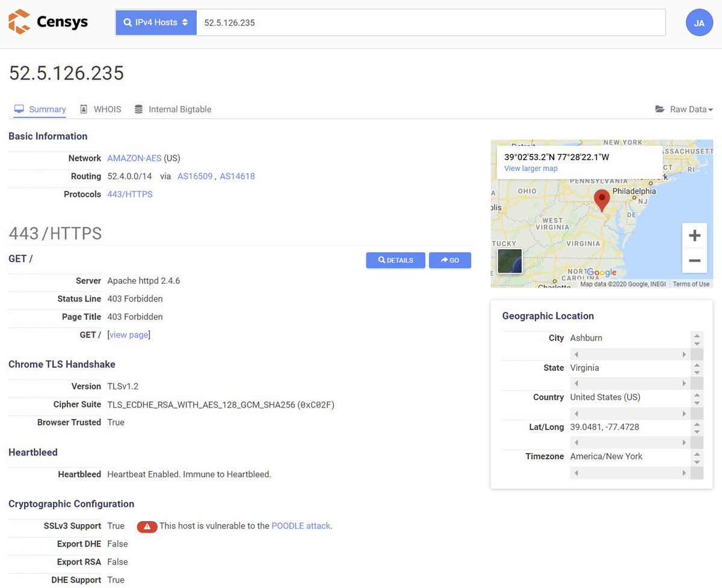
Task: Click the Timezone field scroll-down arrow
Action: [x=697, y=462]
